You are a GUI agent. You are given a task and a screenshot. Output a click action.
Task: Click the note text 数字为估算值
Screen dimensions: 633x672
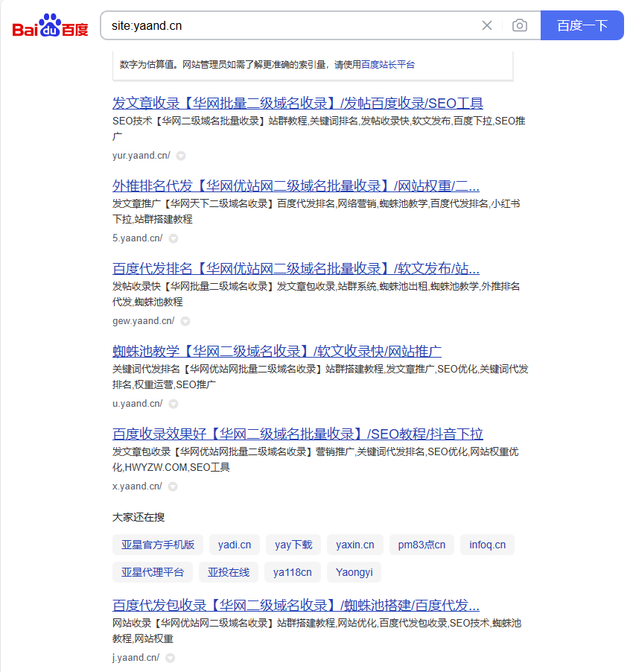pos(147,65)
